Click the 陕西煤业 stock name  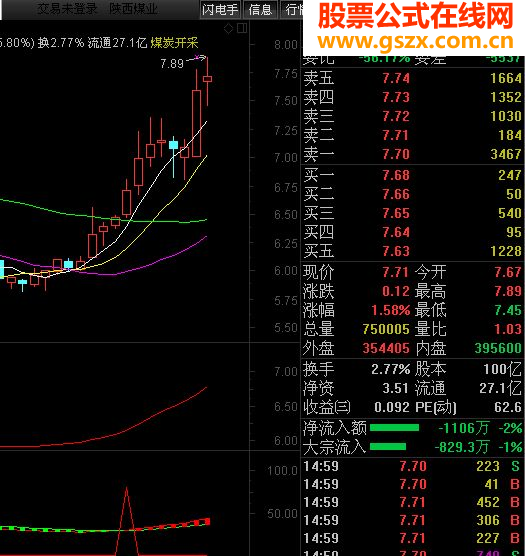[133, 9]
